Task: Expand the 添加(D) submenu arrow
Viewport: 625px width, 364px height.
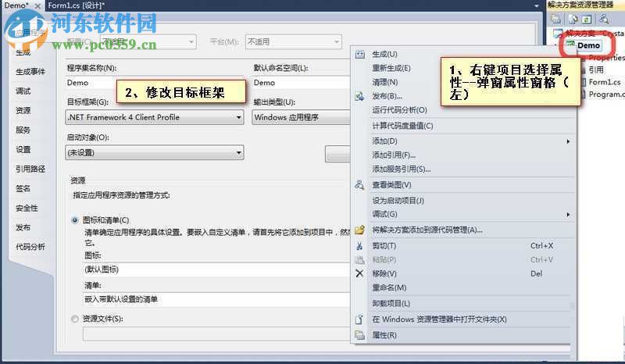Action: [568, 141]
